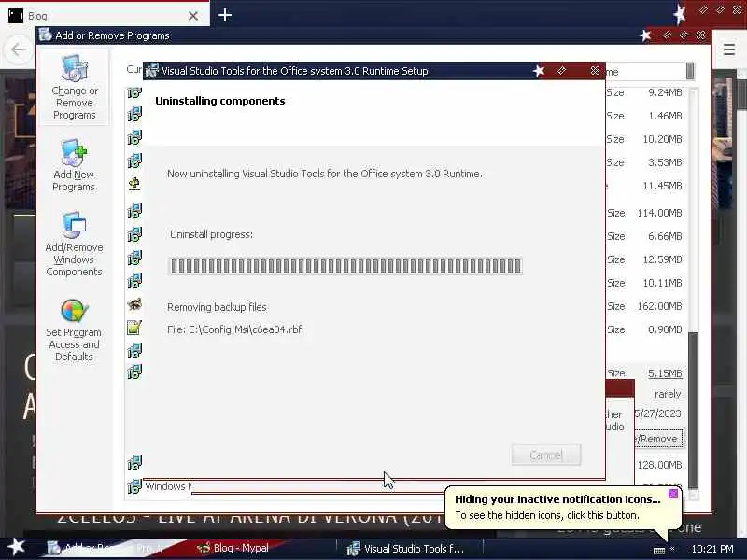Open Add New Programs in sidebar
Image resolution: width=747 pixels, height=560 pixels.
[x=74, y=165]
